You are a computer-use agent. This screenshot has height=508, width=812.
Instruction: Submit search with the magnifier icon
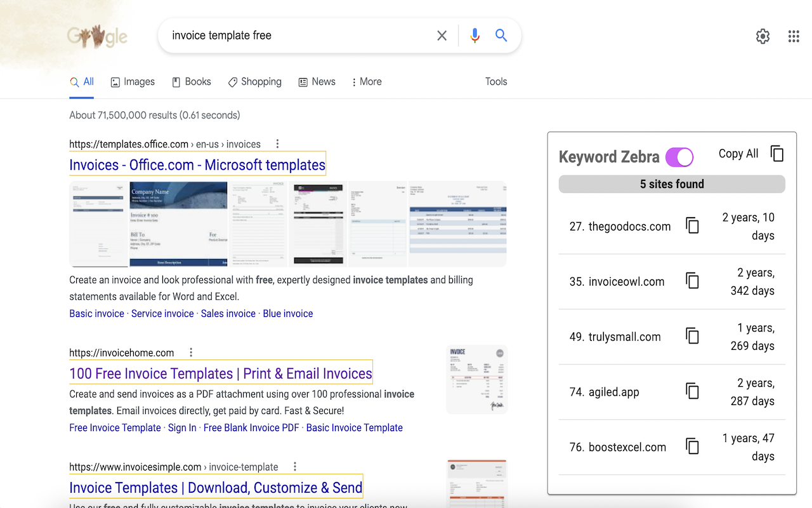point(501,36)
